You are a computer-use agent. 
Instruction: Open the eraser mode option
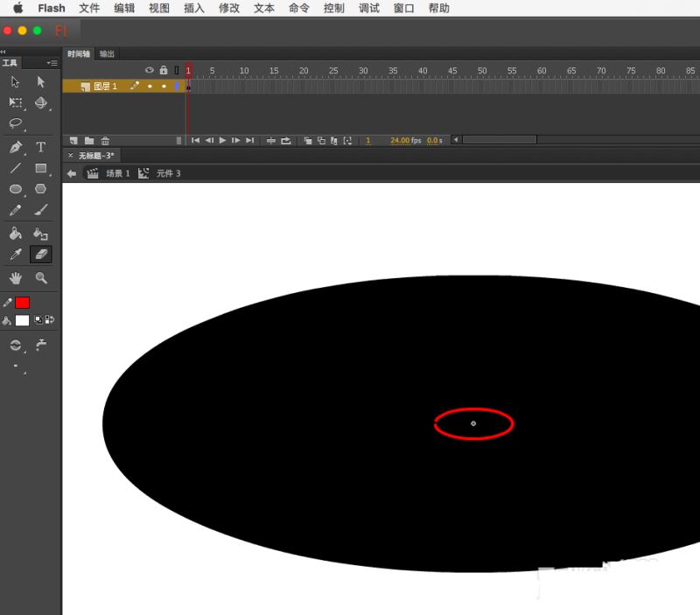pos(16,345)
